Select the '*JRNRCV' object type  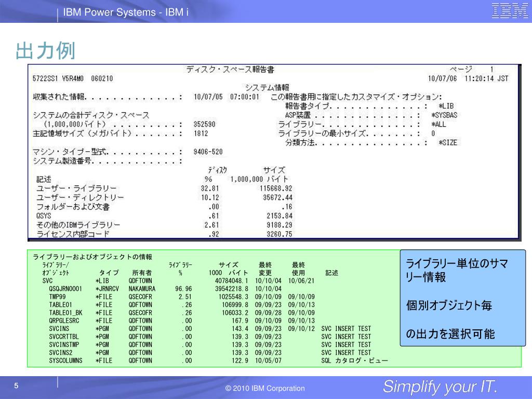(x=107, y=289)
